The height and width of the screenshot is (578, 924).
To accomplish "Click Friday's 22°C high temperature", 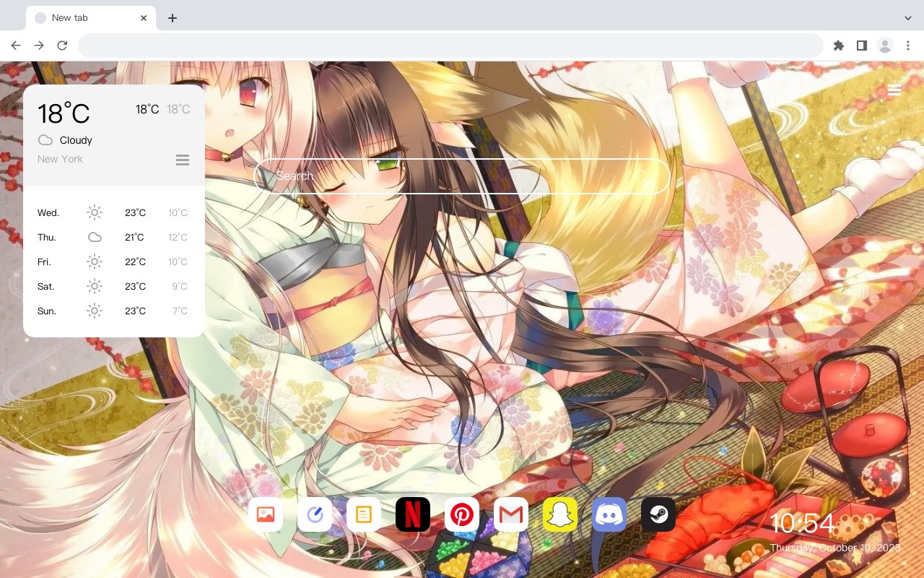I will [x=135, y=262].
